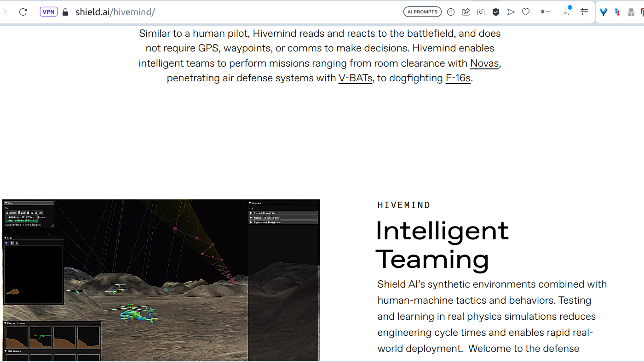Open the F-16s link
The height and width of the screenshot is (362, 644).
coord(458,78)
